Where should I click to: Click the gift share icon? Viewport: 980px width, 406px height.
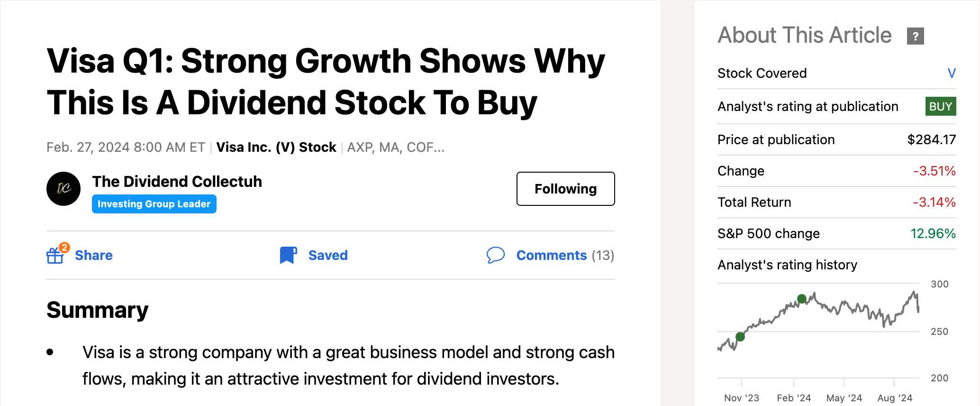pos(55,256)
